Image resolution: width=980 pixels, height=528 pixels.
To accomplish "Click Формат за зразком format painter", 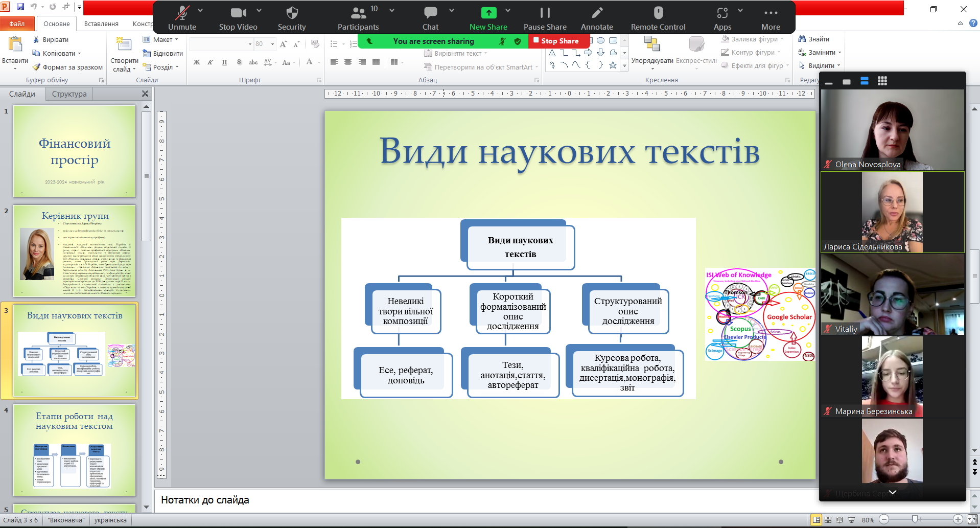I will [67, 67].
